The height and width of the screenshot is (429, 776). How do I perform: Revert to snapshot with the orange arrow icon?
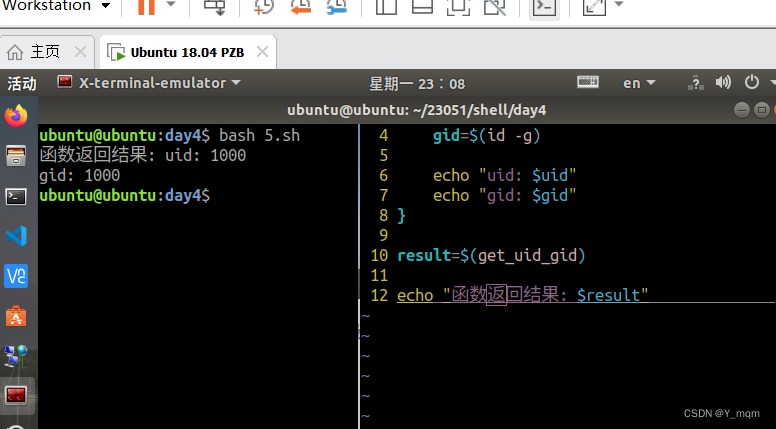(x=300, y=7)
